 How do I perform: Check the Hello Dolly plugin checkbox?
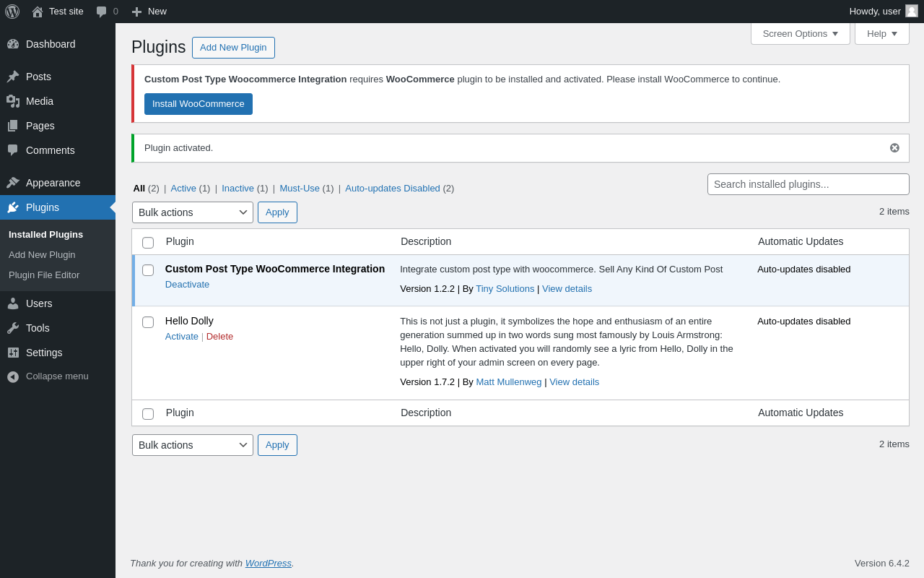[148, 322]
